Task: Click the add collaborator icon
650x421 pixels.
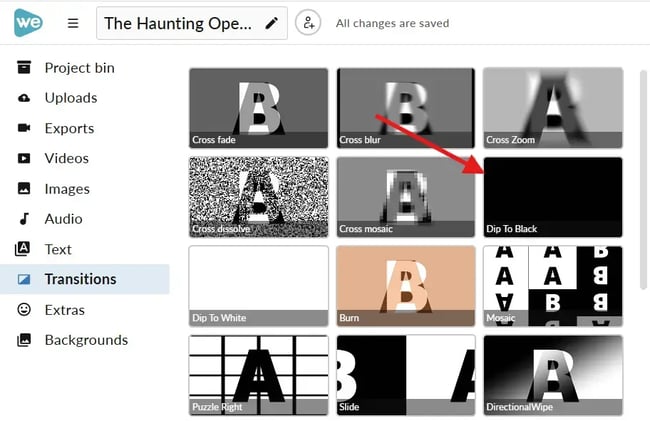Action: 309,23
